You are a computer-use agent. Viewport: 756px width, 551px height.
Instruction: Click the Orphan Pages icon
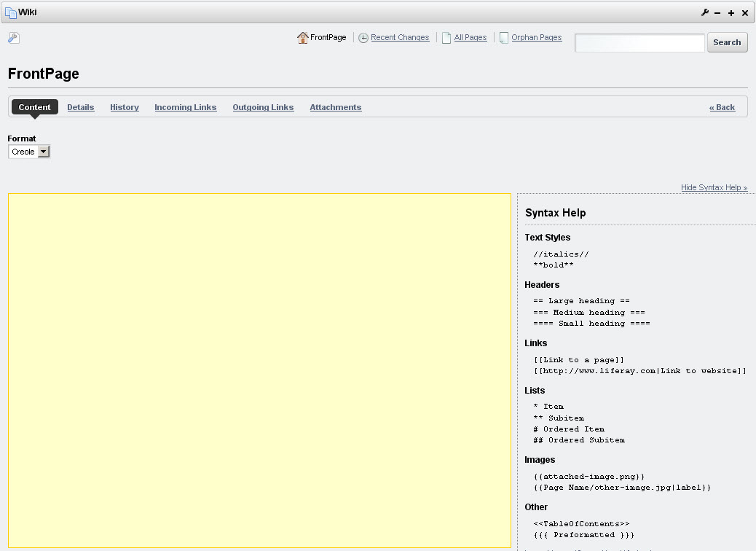(x=504, y=38)
